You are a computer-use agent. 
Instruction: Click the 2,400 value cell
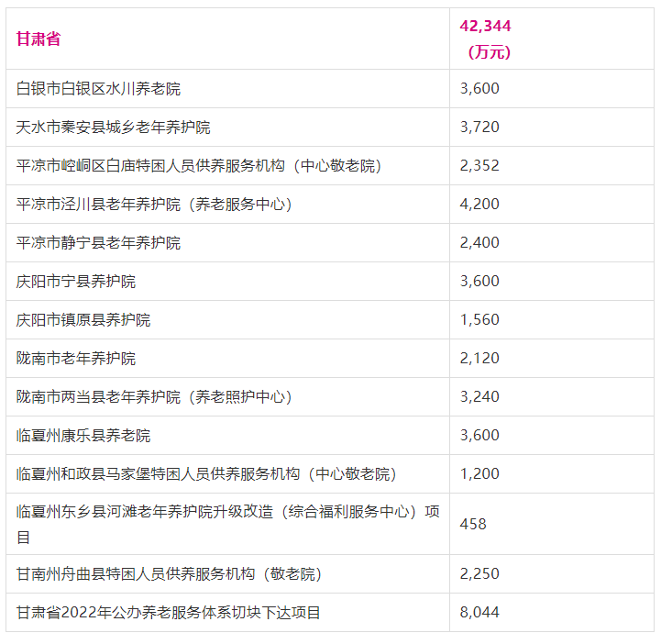pyautogui.click(x=479, y=243)
